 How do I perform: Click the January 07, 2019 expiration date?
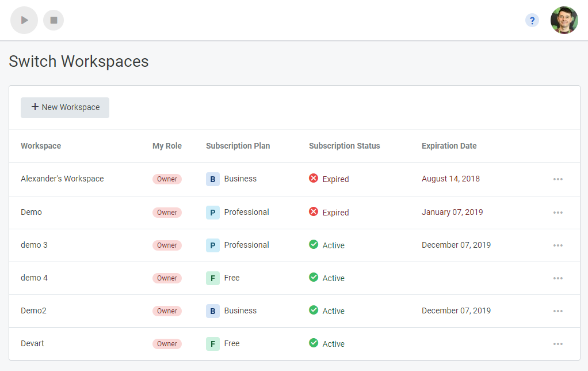point(452,212)
